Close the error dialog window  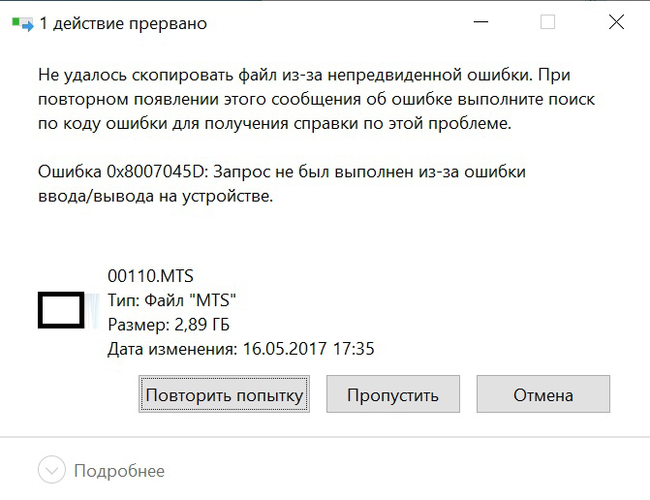[616, 22]
